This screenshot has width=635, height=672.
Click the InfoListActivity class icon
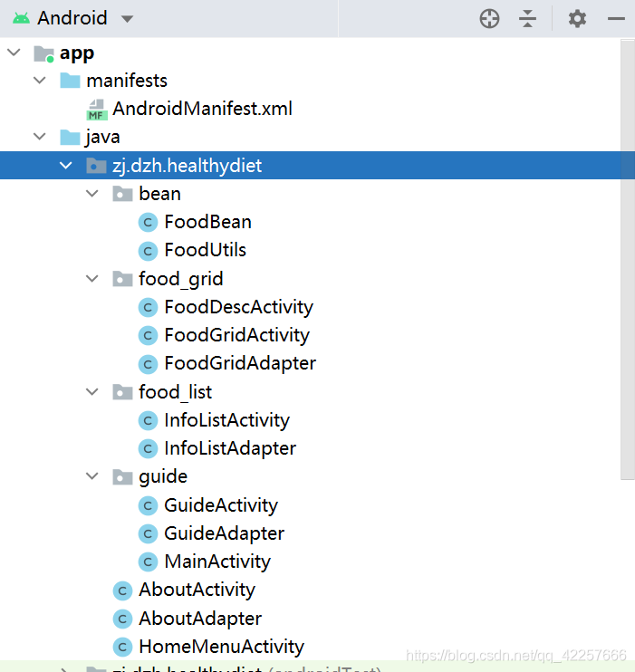tap(148, 420)
